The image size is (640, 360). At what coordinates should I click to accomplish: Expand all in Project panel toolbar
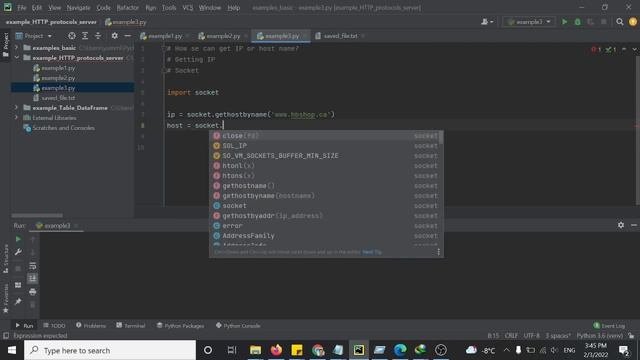point(85,36)
